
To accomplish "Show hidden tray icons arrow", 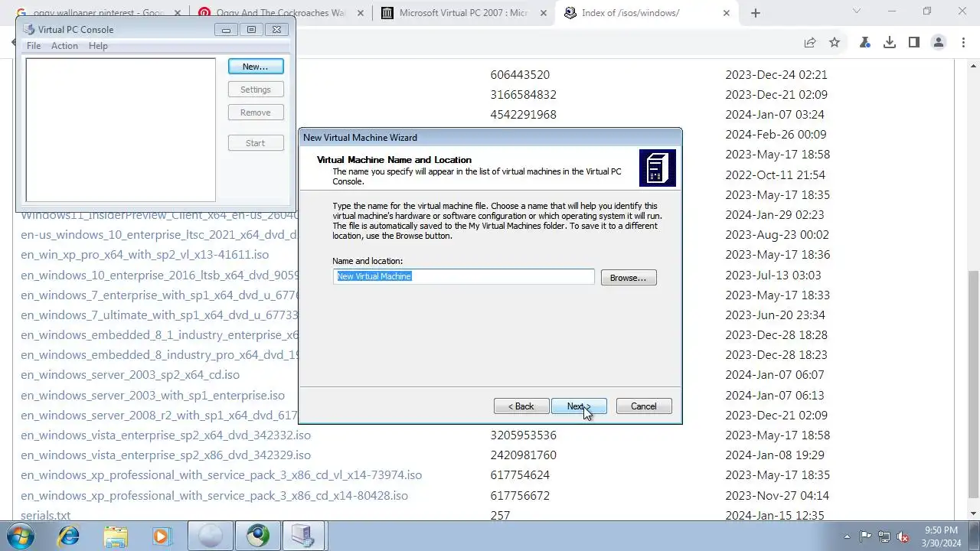I will point(847,536).
